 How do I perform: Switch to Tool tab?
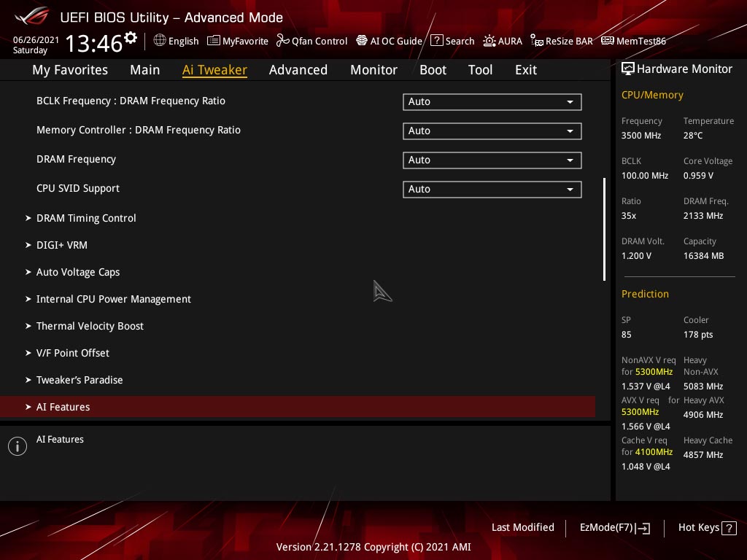pos(480,70)
